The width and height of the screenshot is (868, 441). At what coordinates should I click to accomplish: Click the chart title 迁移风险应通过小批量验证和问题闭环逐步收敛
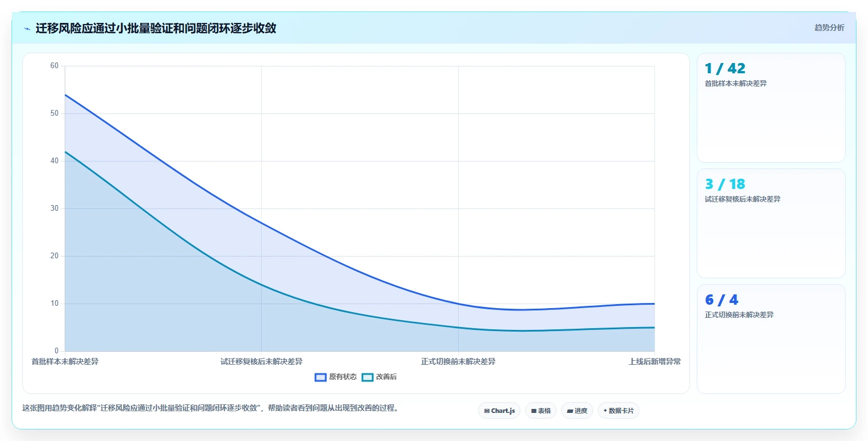point(156,28)
